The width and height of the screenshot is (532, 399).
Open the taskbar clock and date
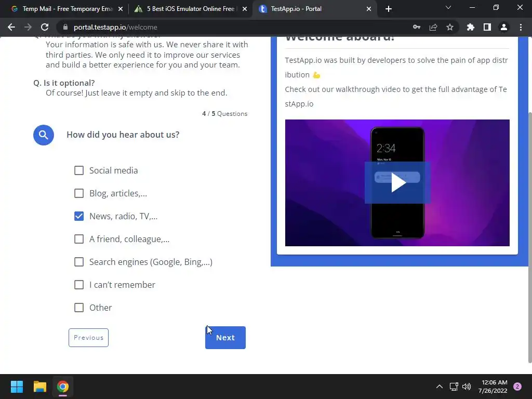pyautogui.click(x=493, y=387)
